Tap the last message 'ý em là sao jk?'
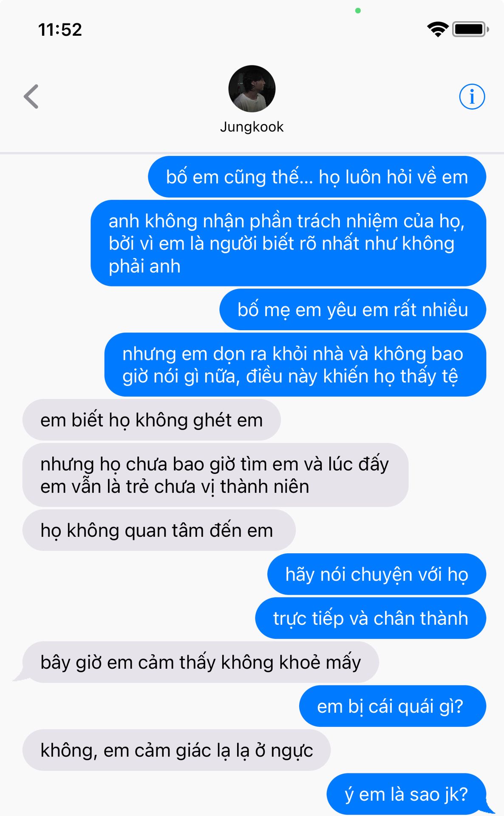This screenshot has height=816, width=504. coord(406,794)
